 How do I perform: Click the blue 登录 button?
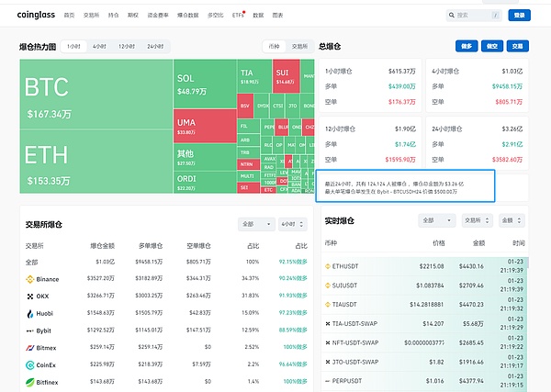pyautogui.click(x=518, y=16)
